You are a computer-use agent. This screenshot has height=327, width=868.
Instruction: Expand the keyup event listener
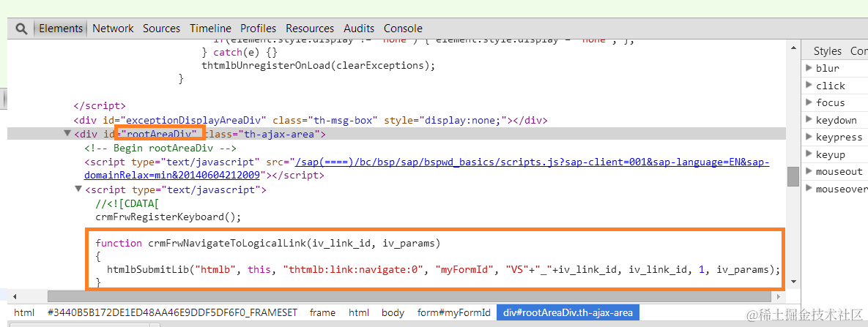tap(809, 154)
